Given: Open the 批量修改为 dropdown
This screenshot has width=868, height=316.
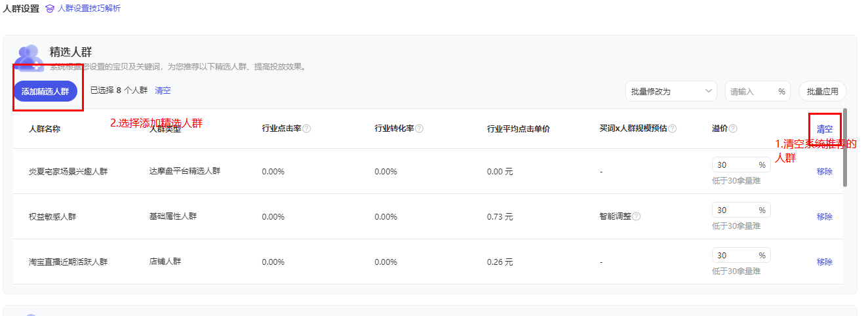Looking at the screenshot, I should 671,92.
